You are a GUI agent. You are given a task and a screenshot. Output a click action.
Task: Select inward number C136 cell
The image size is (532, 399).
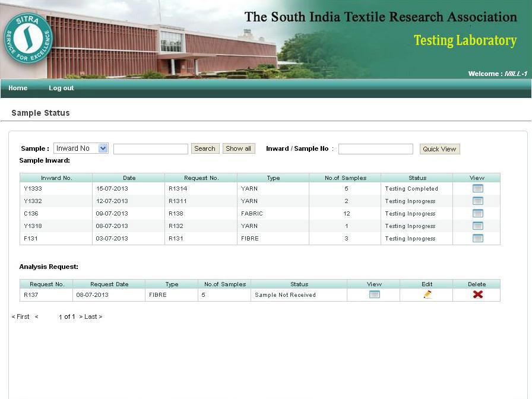[56, 213]
